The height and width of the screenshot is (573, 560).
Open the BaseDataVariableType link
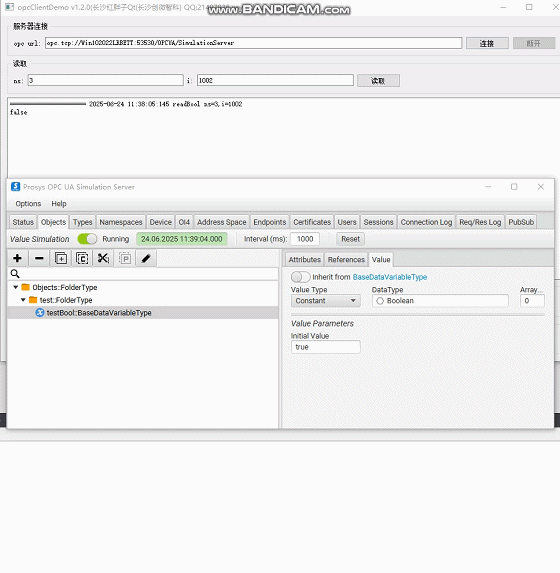[390, 277]
